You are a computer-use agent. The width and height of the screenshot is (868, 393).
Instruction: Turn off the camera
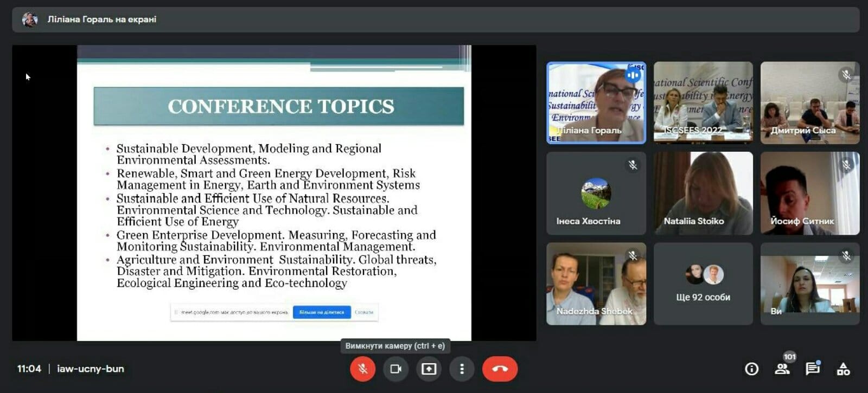[x=395, y=369]
